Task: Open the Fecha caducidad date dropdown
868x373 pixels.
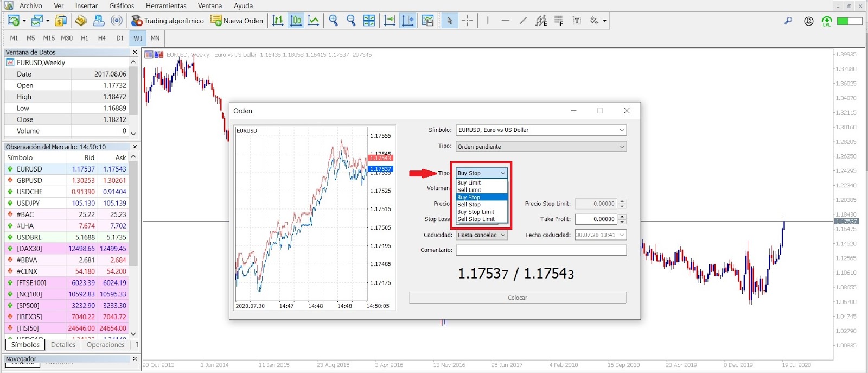Action: [x=622, y=235]
